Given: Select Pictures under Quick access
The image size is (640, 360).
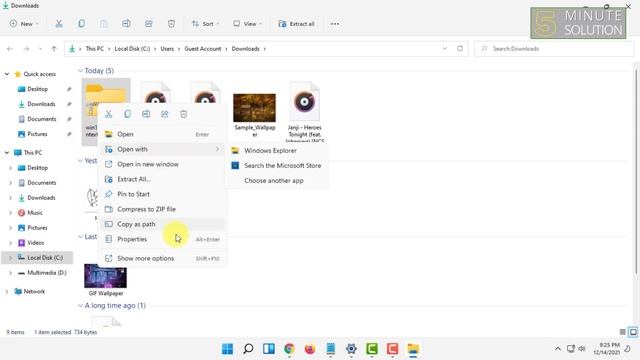Looking at the screenshot, I should tap(37, 134).
